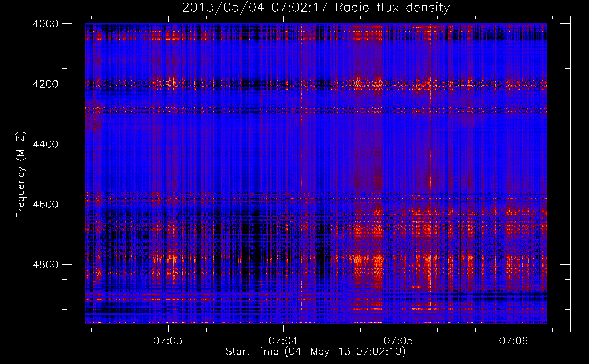Click the 07:06 time axis label
589x364 pixels.
[x=514, y=341]
